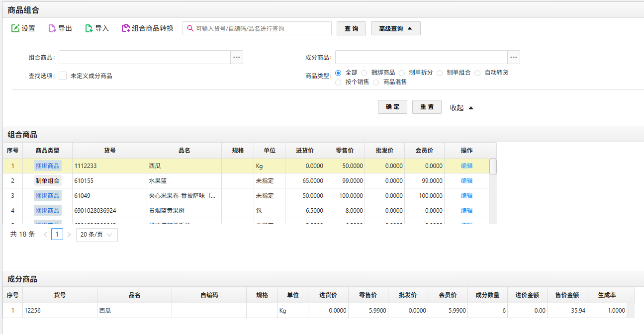
Task: Open the 20 条/页 page size dropdown
Action: click(97, 235)
